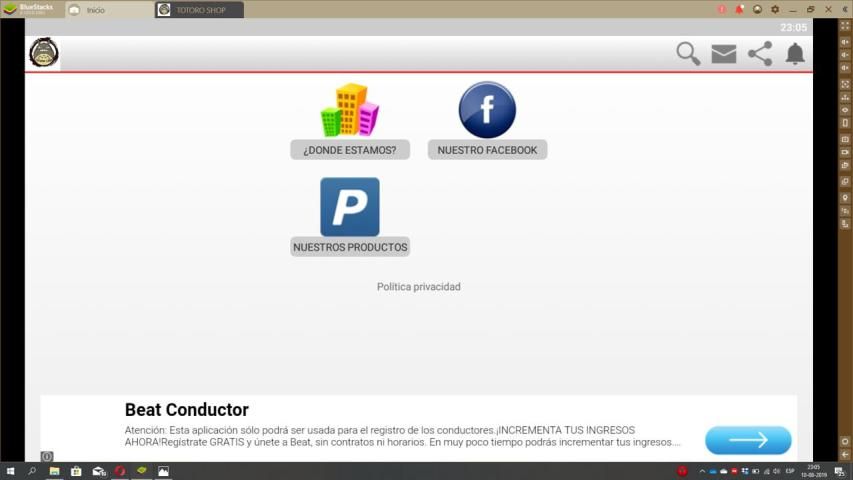Open BlueStacks settings gear icon
853x480 pixels.
point(775,9)
